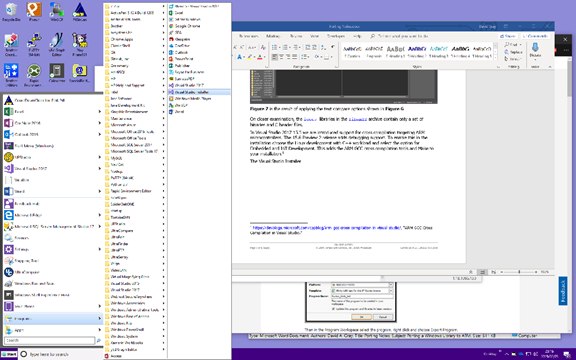Open OneDrive from the Programs submenu
The width and height of the screenshot is (576, 360).
[199, 46]
